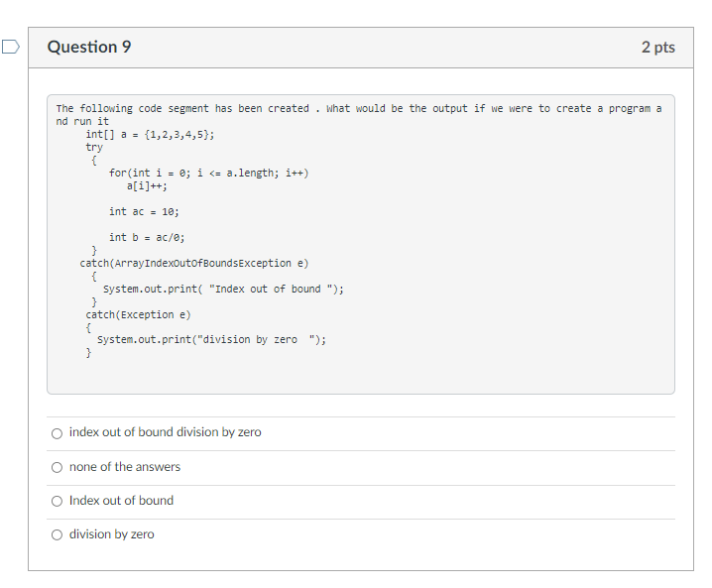Pick the 'division by zero' radio button
Screen dimensions: 712x588
coord(57,534)
